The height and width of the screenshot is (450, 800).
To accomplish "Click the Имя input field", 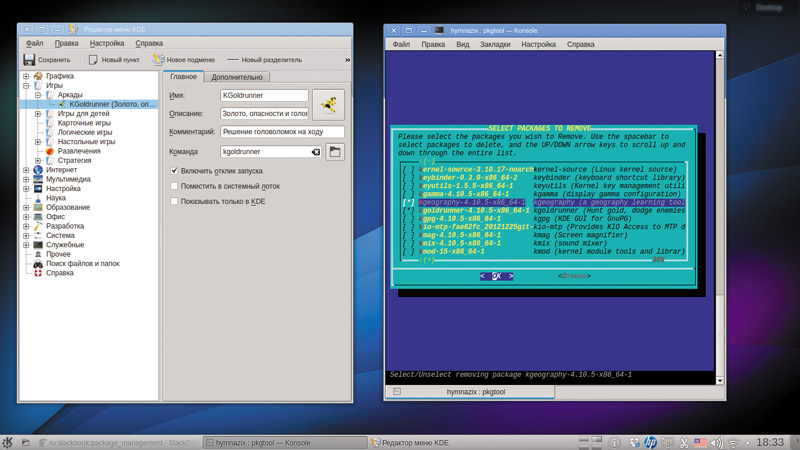I will (x=264, y=95).
